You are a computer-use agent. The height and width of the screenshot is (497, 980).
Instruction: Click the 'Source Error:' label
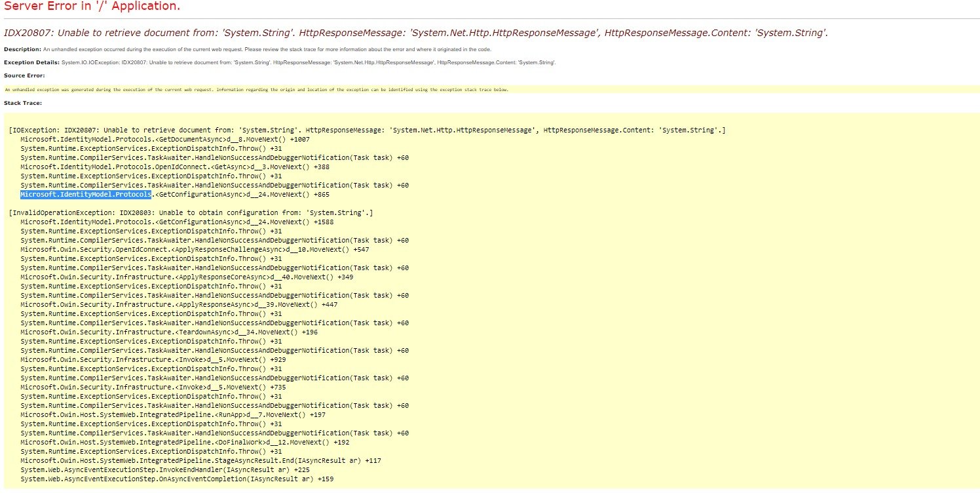24,75
